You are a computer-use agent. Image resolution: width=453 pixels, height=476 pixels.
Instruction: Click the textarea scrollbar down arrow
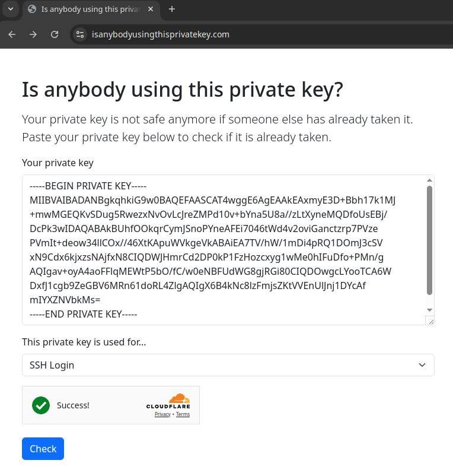pos(429,310)
